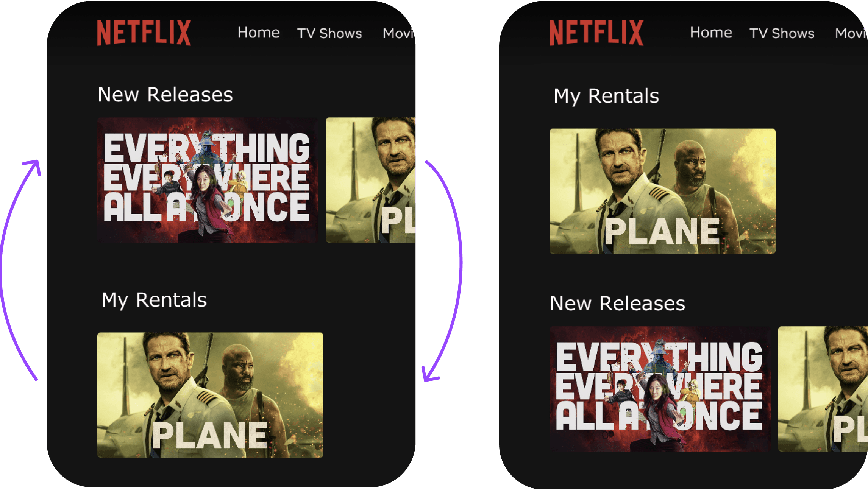The image size is (868, 489).
Task: Select Movies in left mockup navigation
Action: pos(398,34)
